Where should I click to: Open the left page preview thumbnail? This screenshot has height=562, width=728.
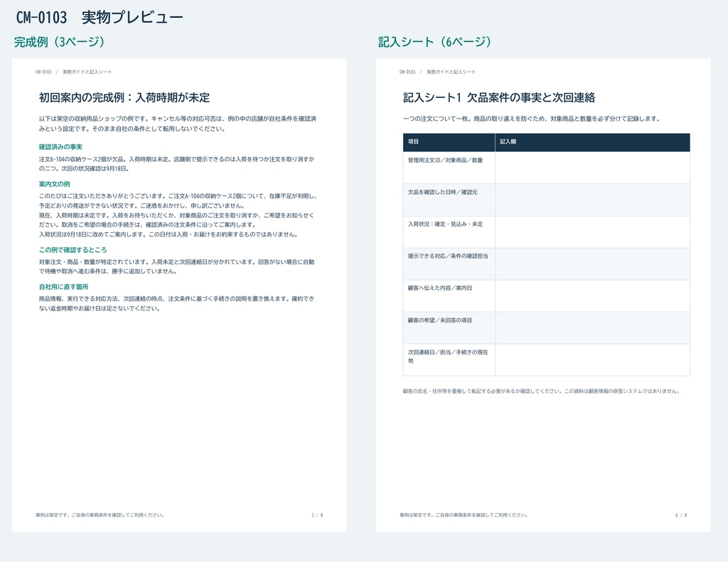(179, 295)
